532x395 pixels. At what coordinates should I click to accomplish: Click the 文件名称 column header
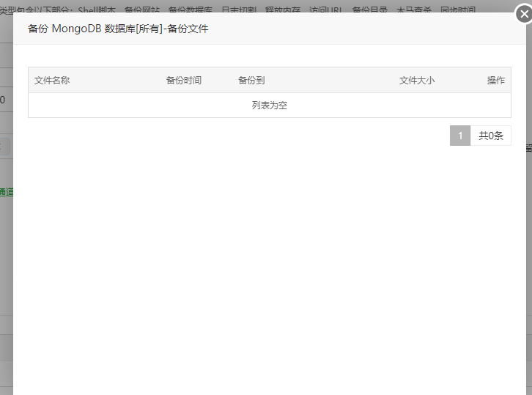tap(52, 81)
